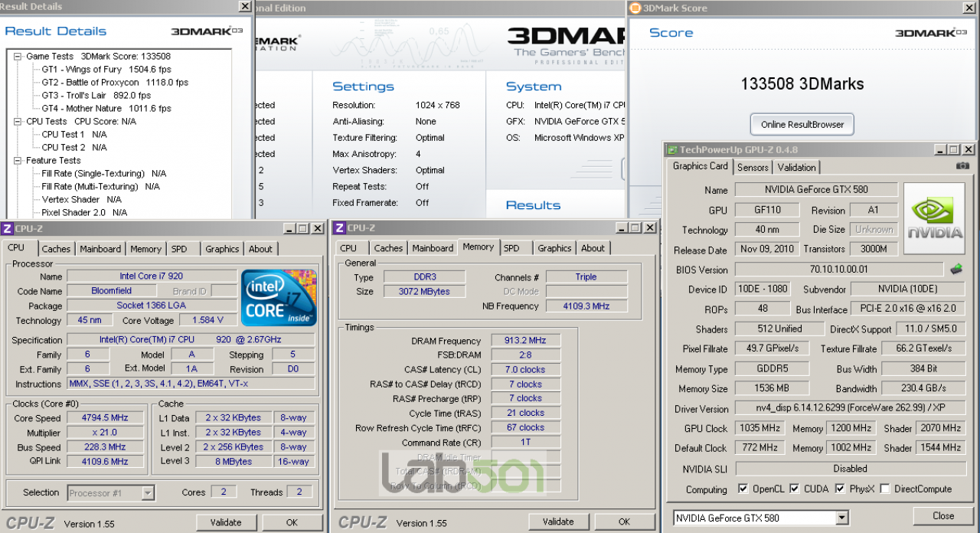
Task: Click the Driver Version field in GPU-Z
Action: (850, 409)
